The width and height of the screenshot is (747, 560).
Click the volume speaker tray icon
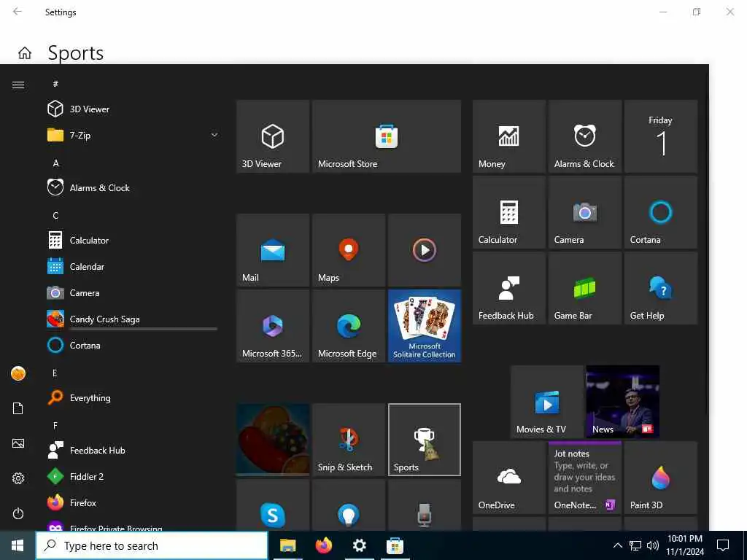coord(653,545)
